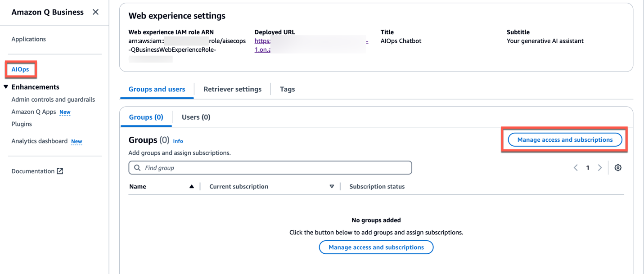This screenshot has height=274, width=644.
Task: Close the Amazon Q Business side panel
Action: [95, 12]
